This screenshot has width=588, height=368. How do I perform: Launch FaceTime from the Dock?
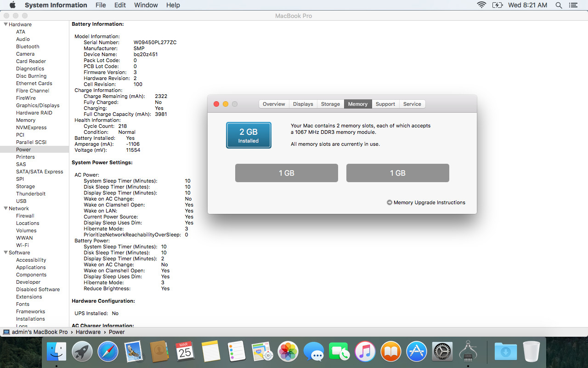pyautogui.click(x=339, y=352)
